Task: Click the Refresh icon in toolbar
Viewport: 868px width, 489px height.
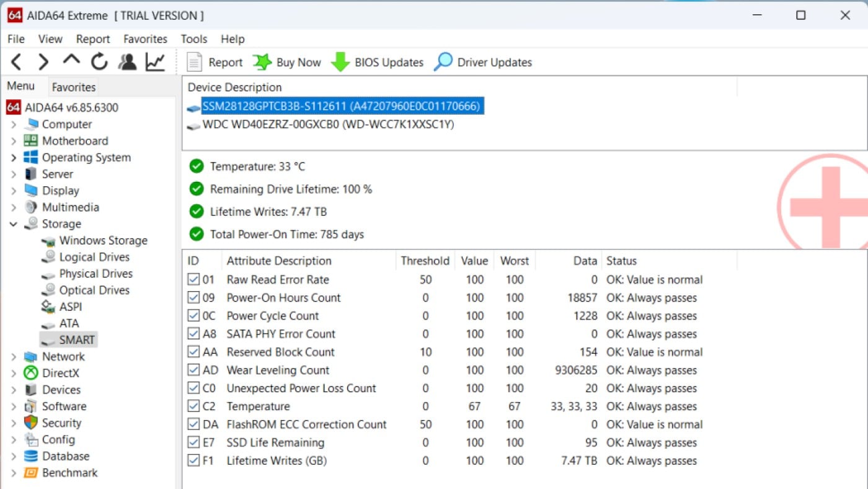Action: pyautogui.click(x=99, y=62)
